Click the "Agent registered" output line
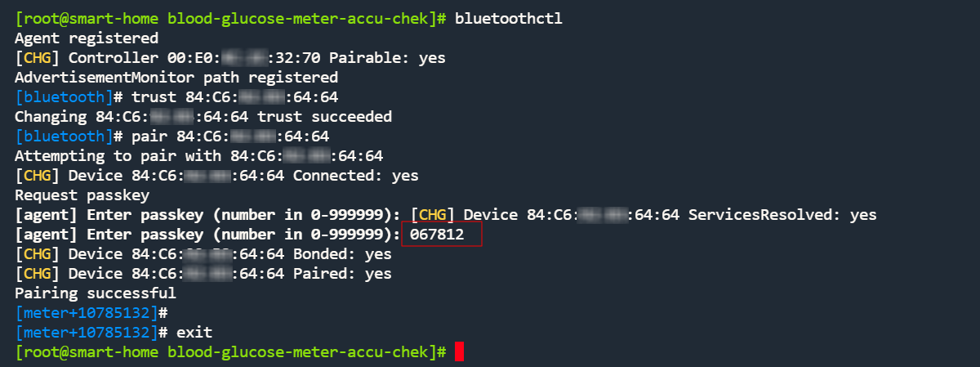This screenshot has width=980, height=367. (87, 38)
